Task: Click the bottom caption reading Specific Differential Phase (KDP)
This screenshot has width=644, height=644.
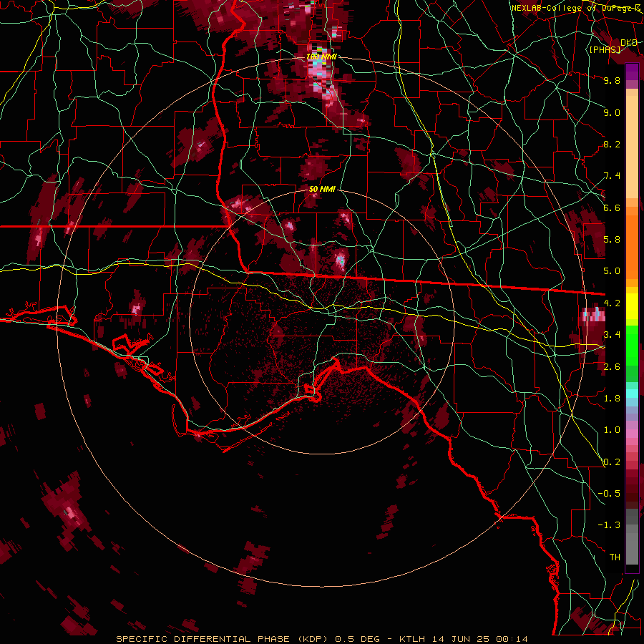Action: pyautogui.click(x=223, y=639)
